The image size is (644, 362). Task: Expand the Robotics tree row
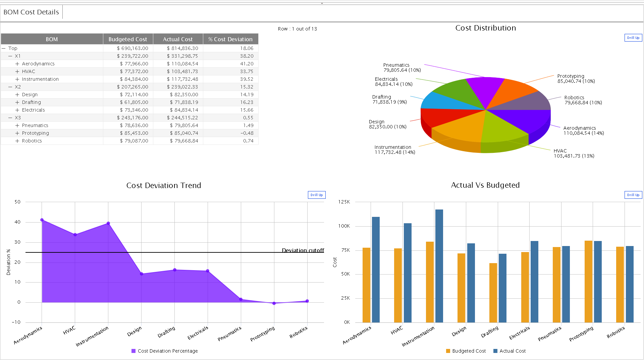(x=17, y=141)
